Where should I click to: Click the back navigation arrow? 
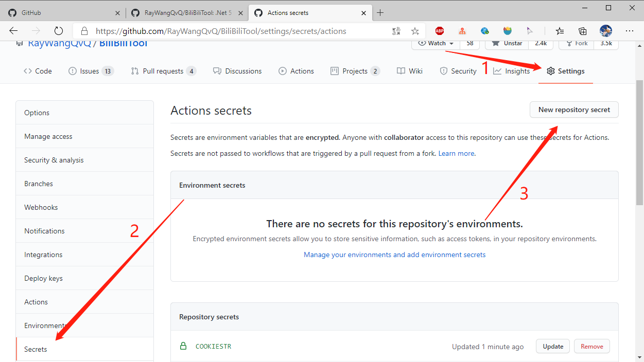click(x=14, y=31)
